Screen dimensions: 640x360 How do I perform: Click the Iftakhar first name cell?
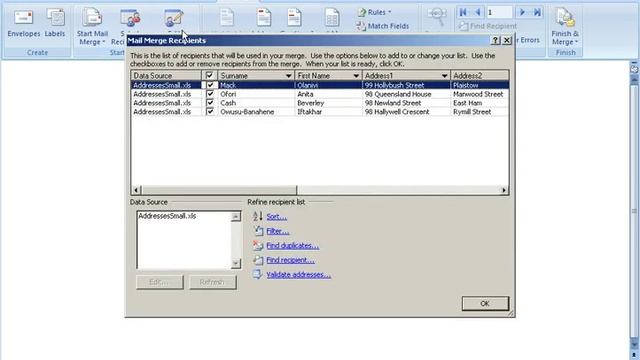328,112
